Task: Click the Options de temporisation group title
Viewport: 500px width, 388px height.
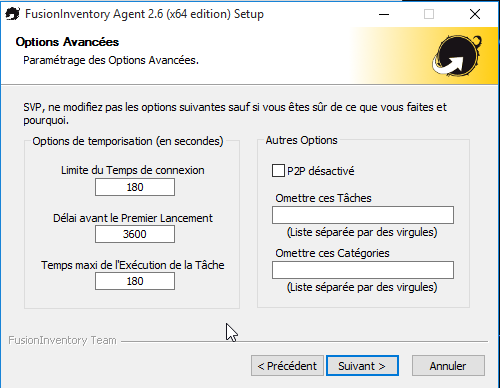Action: 128,141
